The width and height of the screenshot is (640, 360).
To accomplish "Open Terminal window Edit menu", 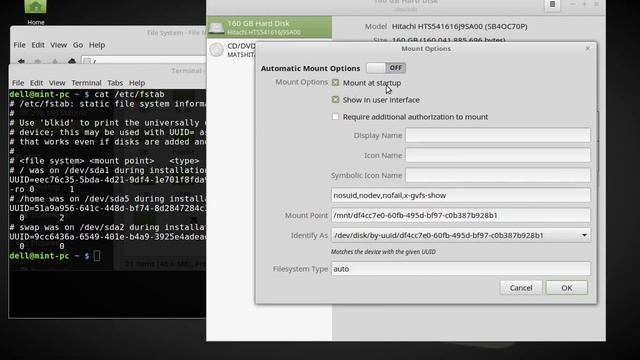I will [x=36, y=83].
